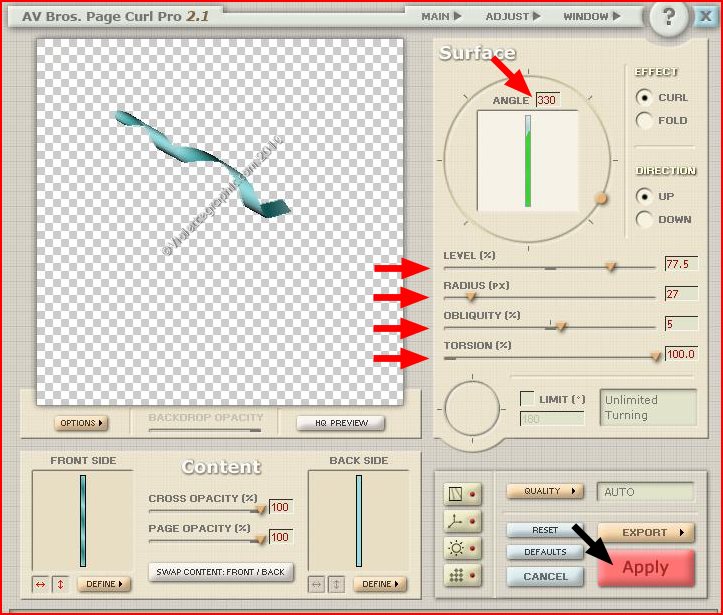723x615 pixels.
Task: Open the Adjust menu
Action: click(513, 16)
